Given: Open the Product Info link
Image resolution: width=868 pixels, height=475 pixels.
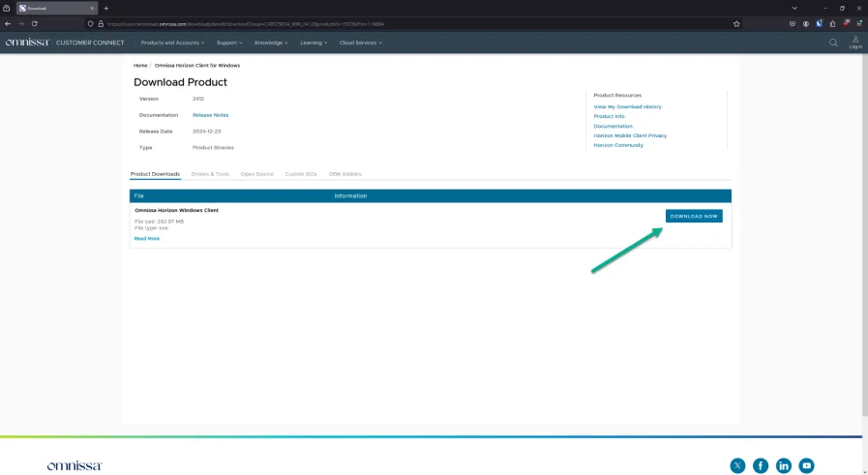Looking at the screenshot, I should 609,116.
